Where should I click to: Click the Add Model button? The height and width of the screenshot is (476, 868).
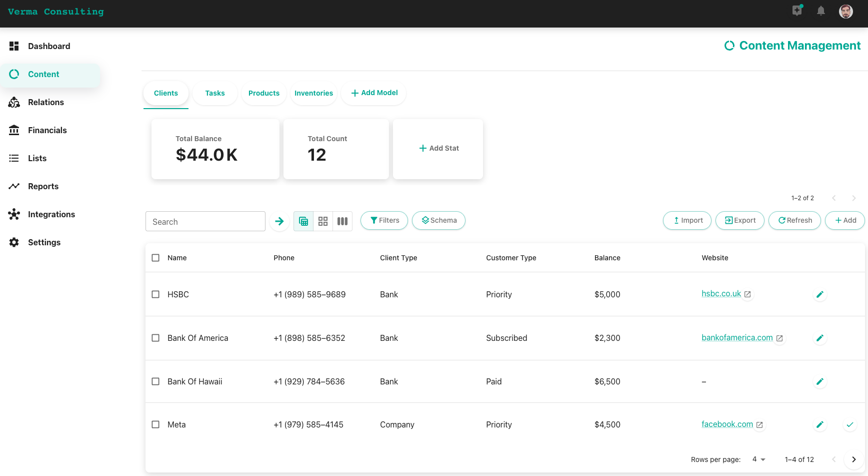pyautogui.click(x=373, y=93)
